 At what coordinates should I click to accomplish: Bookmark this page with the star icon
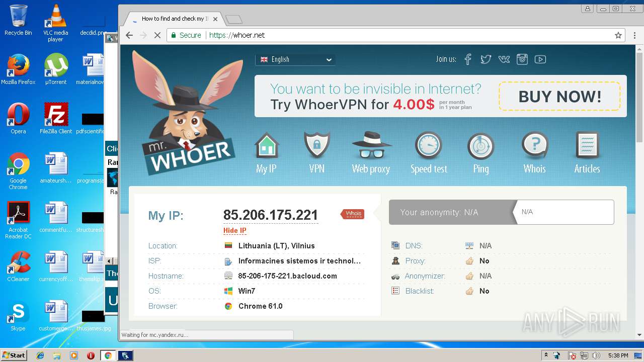coord(618,35)
